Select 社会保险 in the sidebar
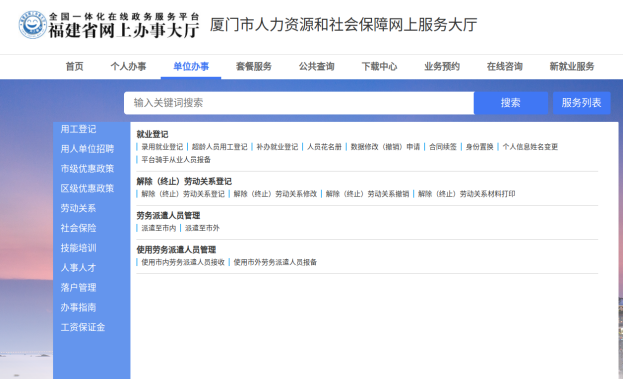Screen dimensions: 623x380 (x=78, y=228)
